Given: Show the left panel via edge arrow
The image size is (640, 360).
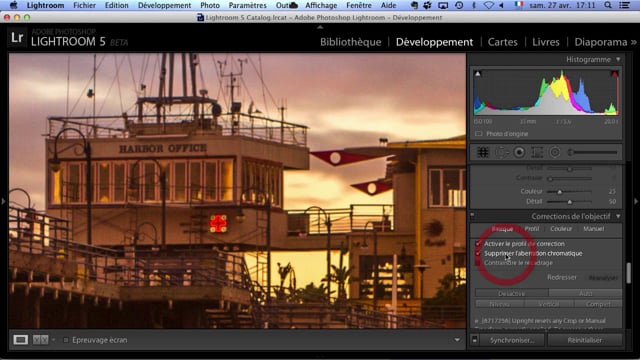Looking at the screenshot, I should (x=3, y=201).
